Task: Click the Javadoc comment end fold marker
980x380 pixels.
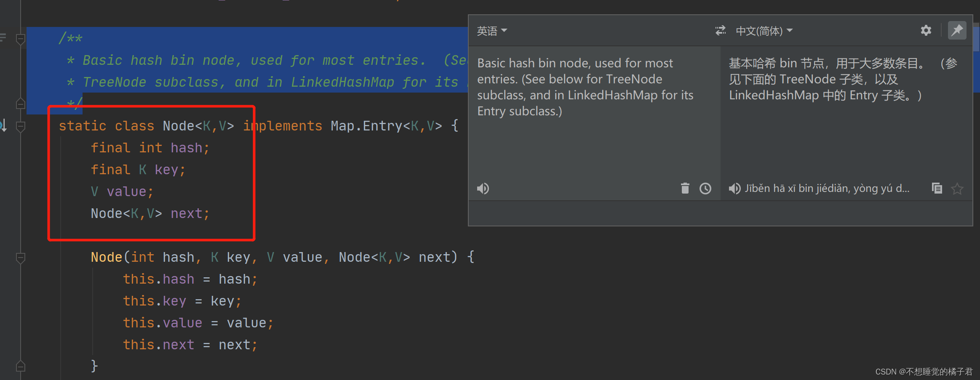Action: (x=20, y=104)
